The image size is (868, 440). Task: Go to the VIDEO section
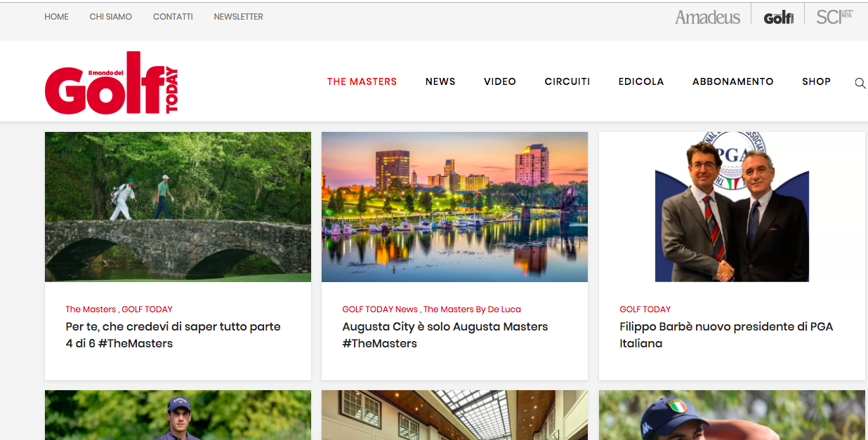tap(500, 81)
